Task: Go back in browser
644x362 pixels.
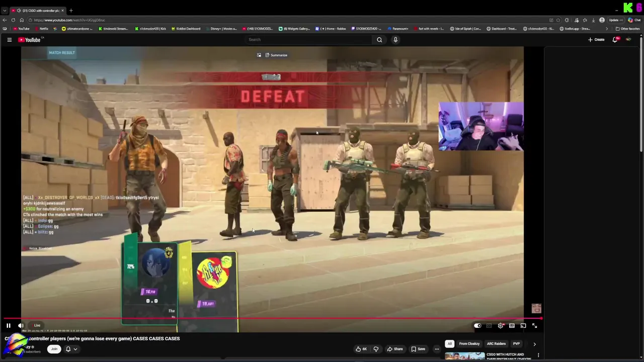Action: pyautogui.click(x=5, y=20)
